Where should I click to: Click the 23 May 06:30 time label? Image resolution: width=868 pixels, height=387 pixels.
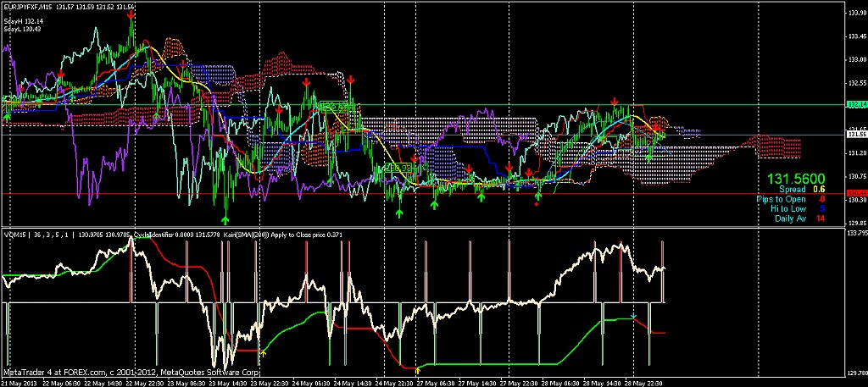click(x=186, y=383)
